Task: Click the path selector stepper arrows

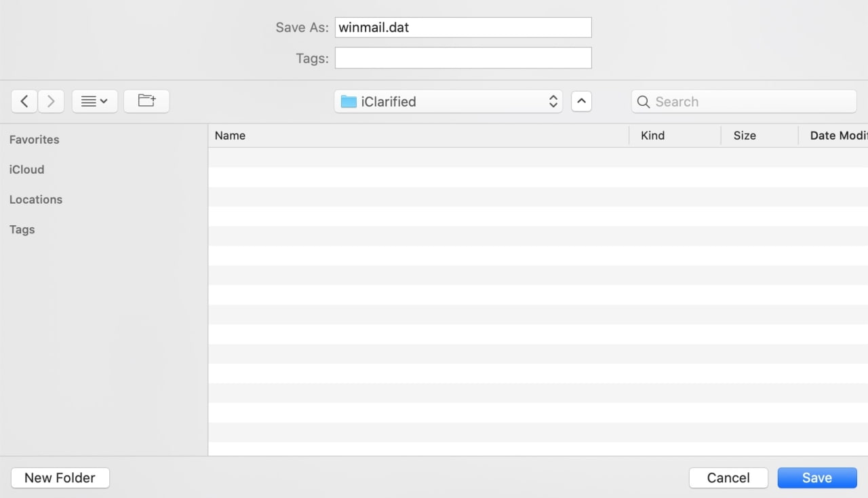Action: 553,101
